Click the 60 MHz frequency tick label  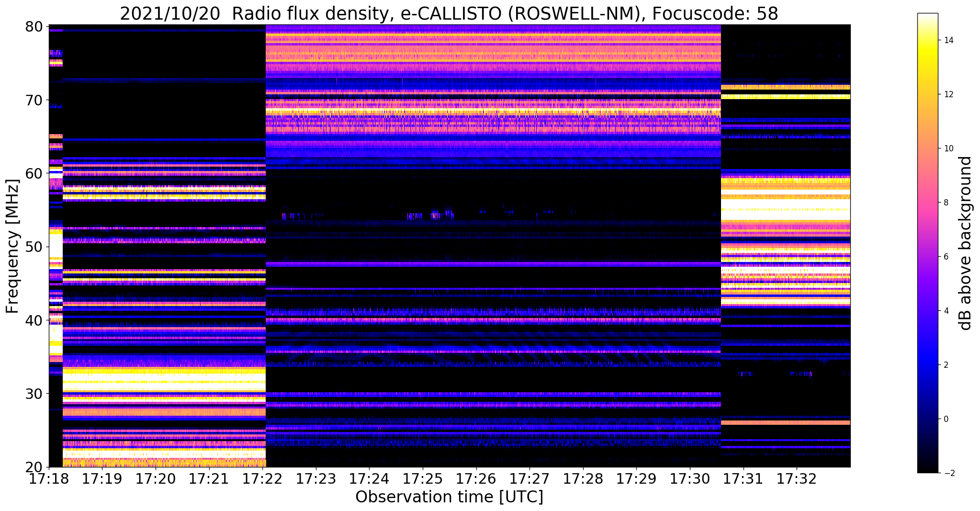click(x=34, y=173)
